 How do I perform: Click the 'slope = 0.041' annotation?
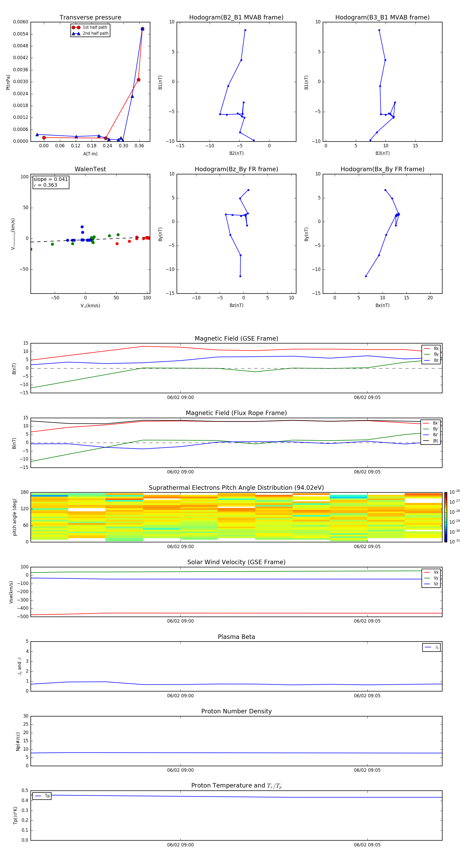pos(50,179)
